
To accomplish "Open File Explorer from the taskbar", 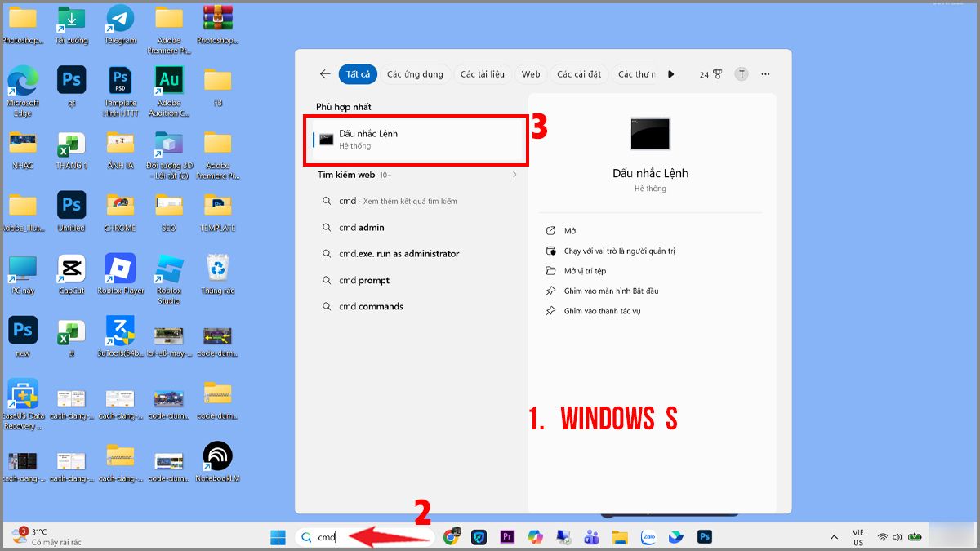I will (620, 537).
